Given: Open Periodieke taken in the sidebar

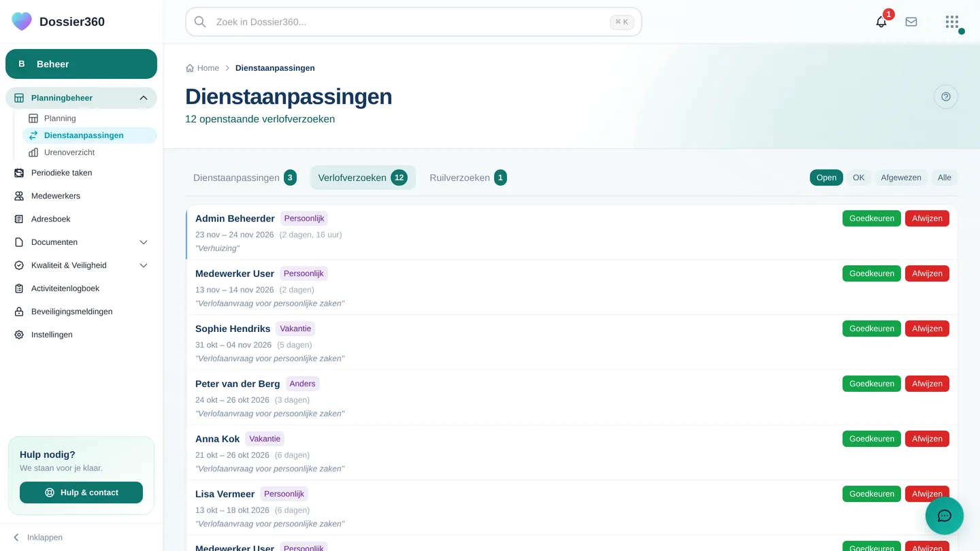Looking at the screenshot, I should click(x=81, y=173).
